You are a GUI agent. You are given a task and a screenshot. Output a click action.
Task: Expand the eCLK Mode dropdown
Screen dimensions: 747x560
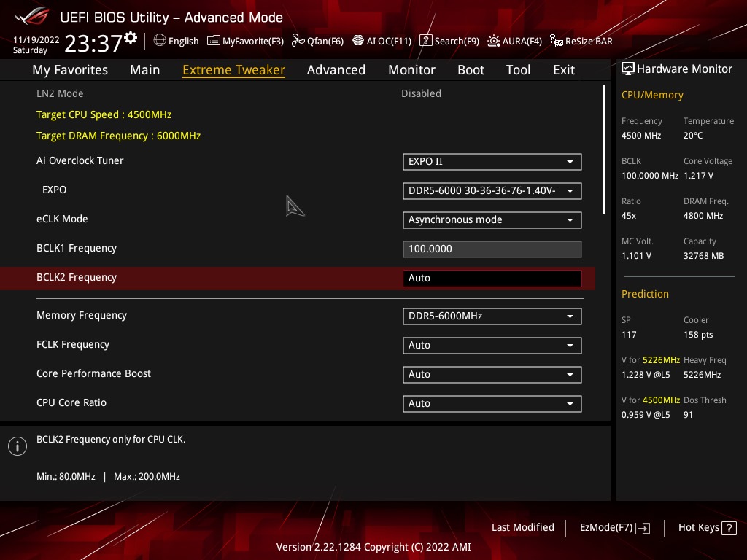coord(492,220)
